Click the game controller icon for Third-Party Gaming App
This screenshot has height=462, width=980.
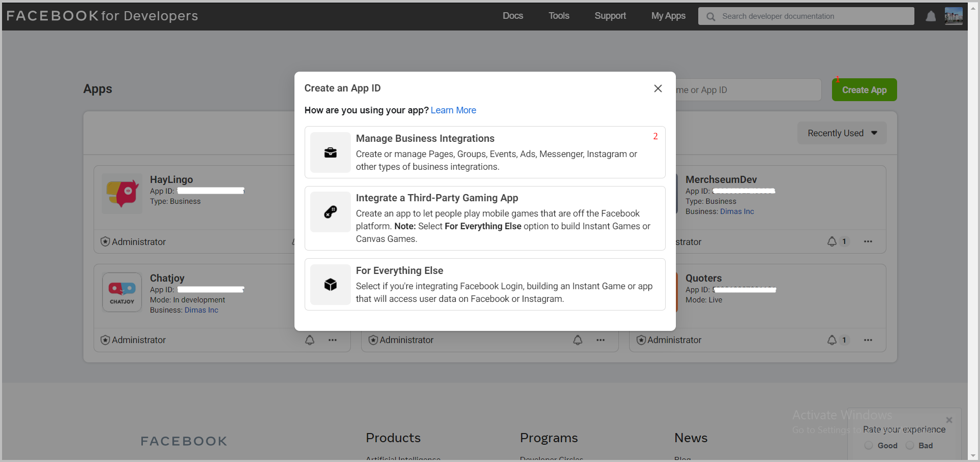tap(331, 212)
